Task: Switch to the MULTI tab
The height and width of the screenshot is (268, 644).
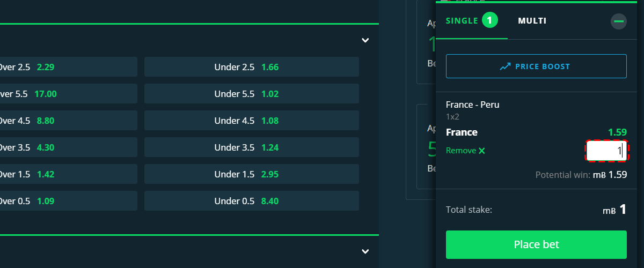Action: pyautogui.click(x=532, y=21)
